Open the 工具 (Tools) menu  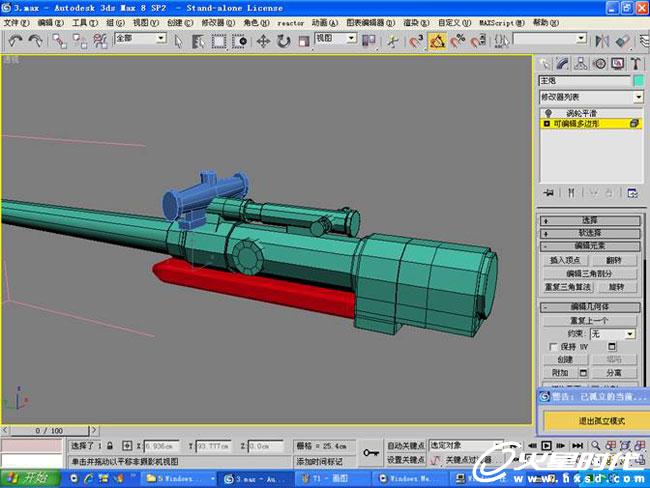85,23
